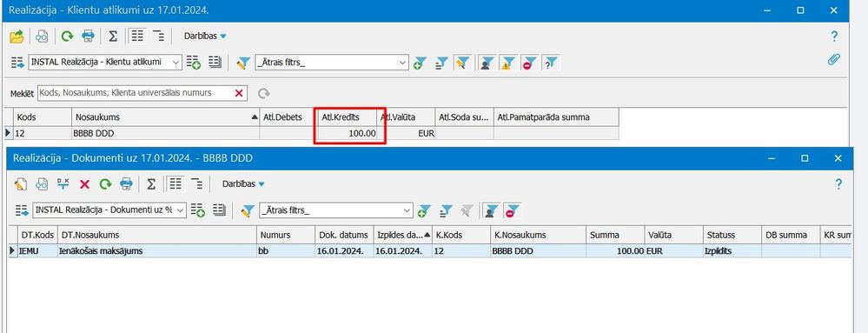Open folder icon in Klientu atlikumi toolbar

(17, 37)
